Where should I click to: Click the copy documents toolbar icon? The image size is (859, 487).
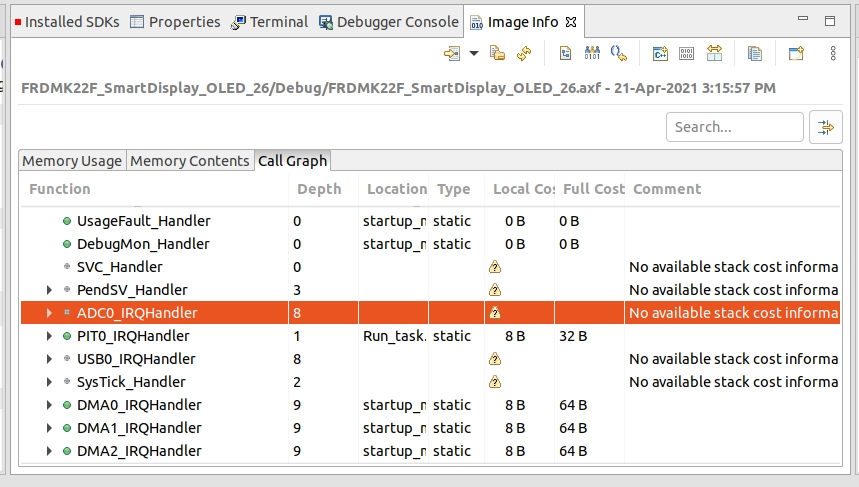[755, 53]
